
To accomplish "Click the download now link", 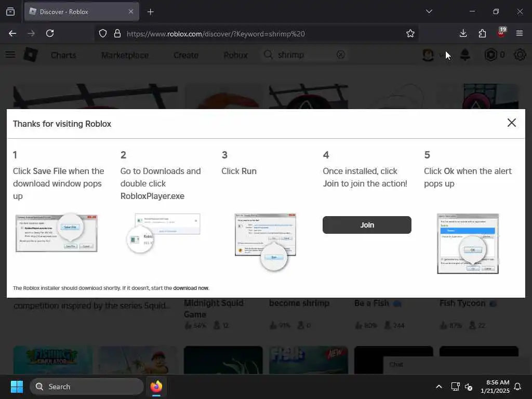I will (x=191, y=288).
